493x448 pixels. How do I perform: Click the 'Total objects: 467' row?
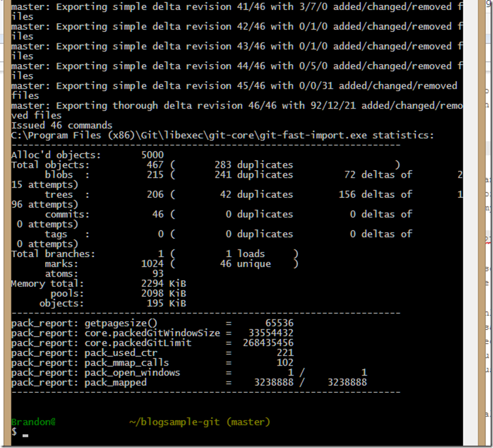click(206, 165)
